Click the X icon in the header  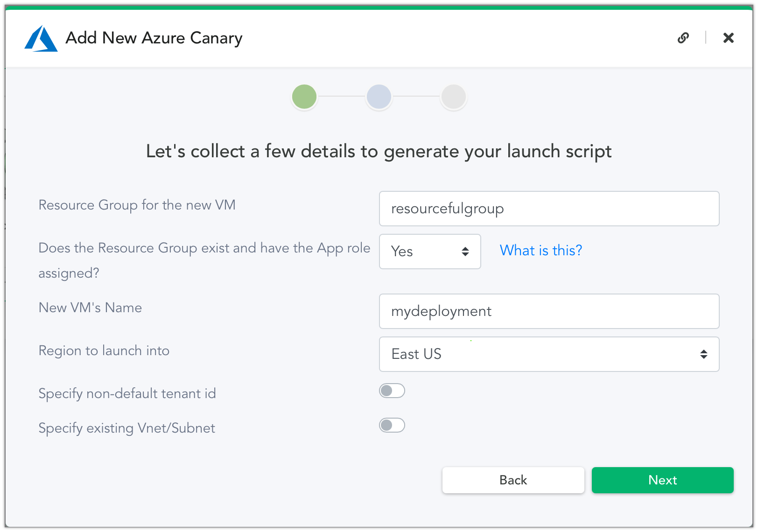pyautogui.click(x=728, y=38)
